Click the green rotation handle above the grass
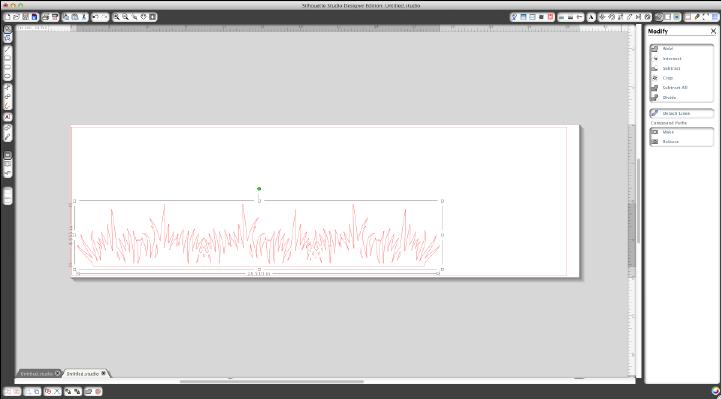This screenshot has height=399, width=721. (x=259, y=188)
